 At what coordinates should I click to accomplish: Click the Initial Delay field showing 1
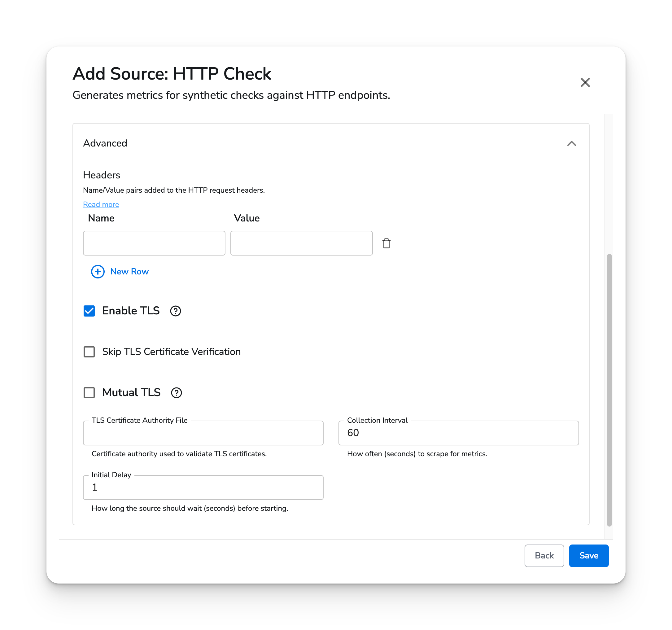(203, 488)
